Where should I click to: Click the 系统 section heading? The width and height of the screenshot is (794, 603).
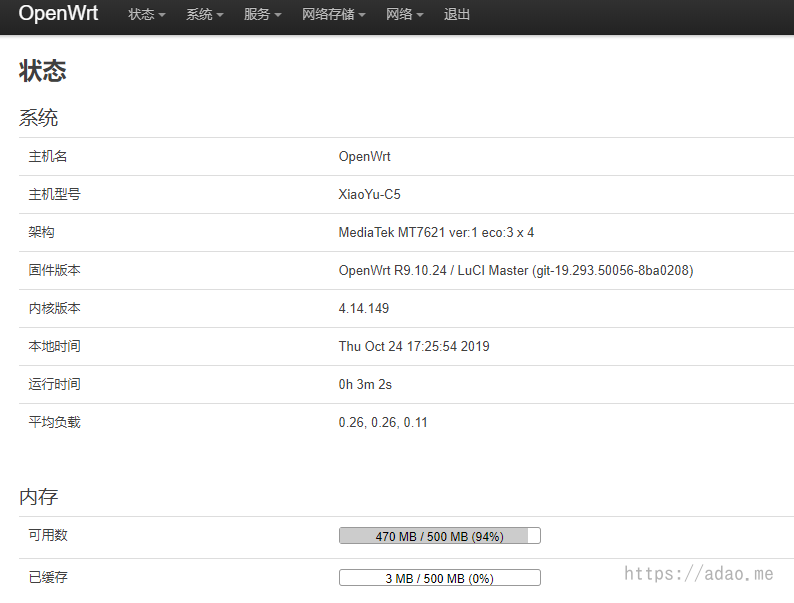pos(38,118)
